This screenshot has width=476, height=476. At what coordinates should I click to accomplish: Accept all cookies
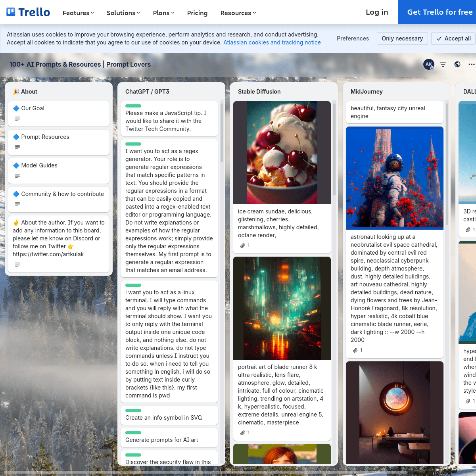(x=453, y=38)
